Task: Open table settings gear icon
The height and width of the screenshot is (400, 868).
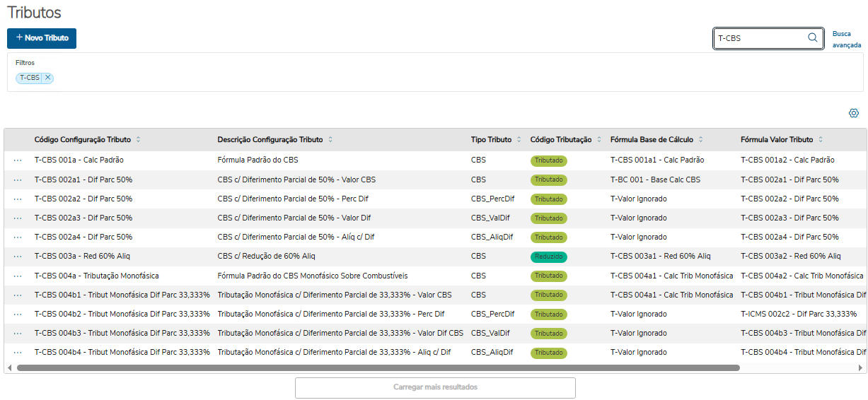Action: click(854, 113)
